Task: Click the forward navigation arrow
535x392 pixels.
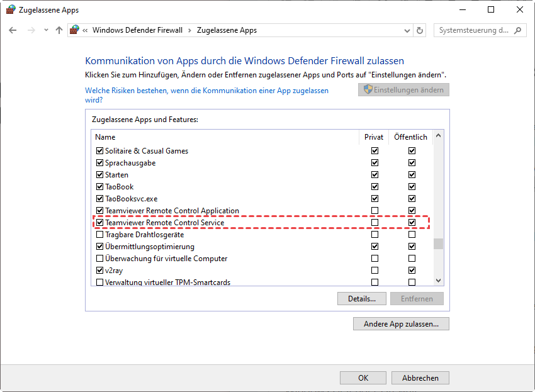Action: click(x=31, y=30)
